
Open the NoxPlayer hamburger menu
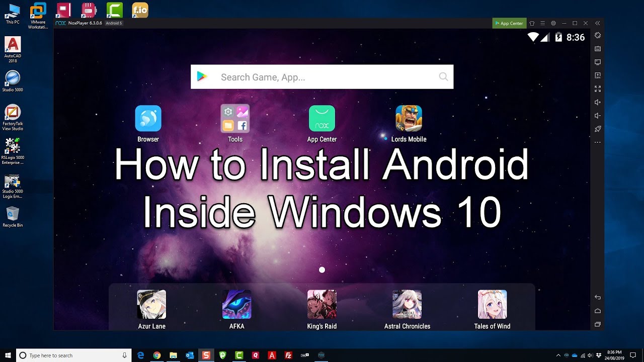click(542, 23)
